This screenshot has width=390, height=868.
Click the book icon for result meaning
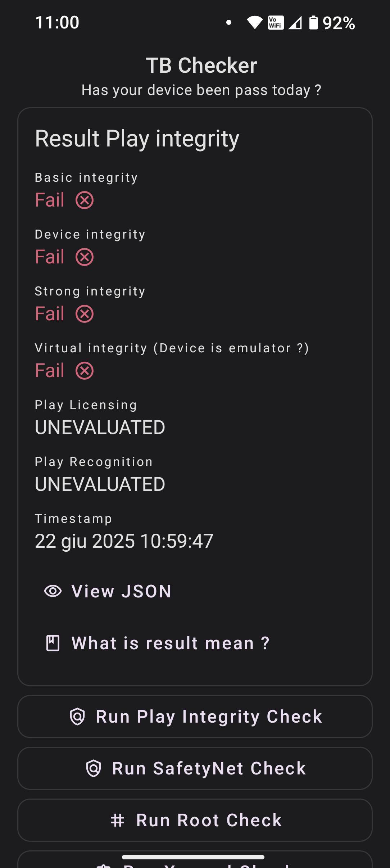pyautogui.click(x=53, y=643)
